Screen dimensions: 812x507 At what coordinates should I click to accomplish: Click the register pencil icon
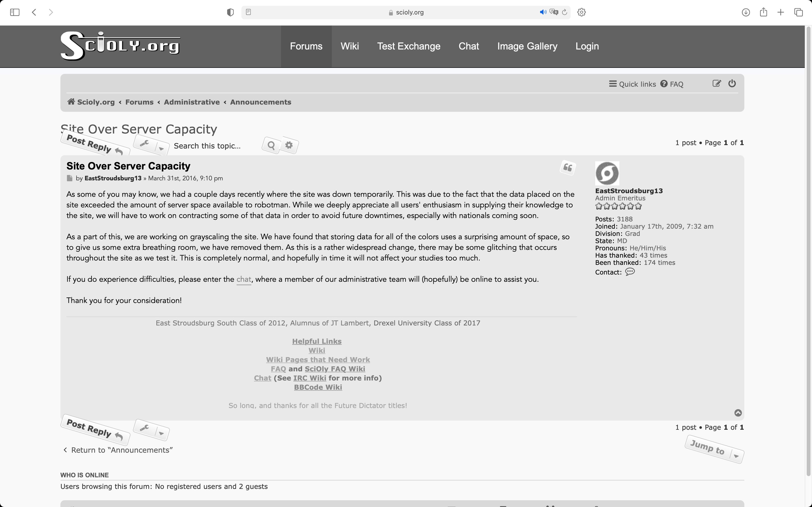[716, 84]
